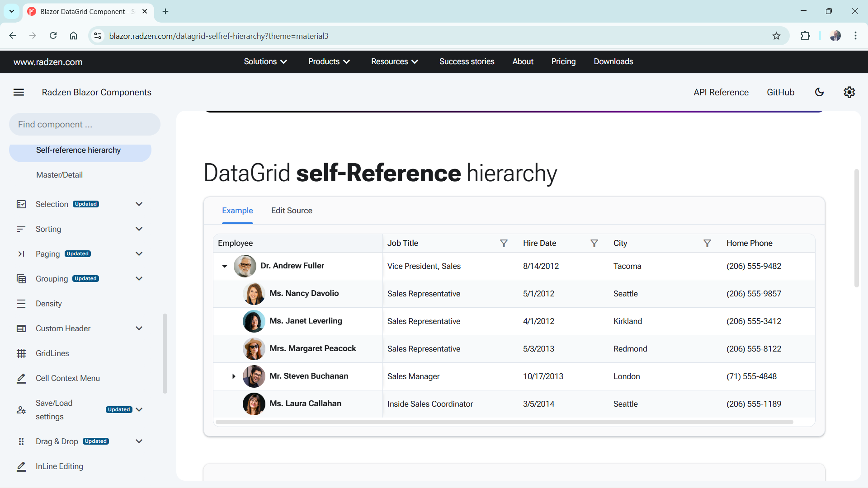This screenshot has width=868, height=488.
Task: Click the Paging icon in sidebar
Action: coord(21,254)
